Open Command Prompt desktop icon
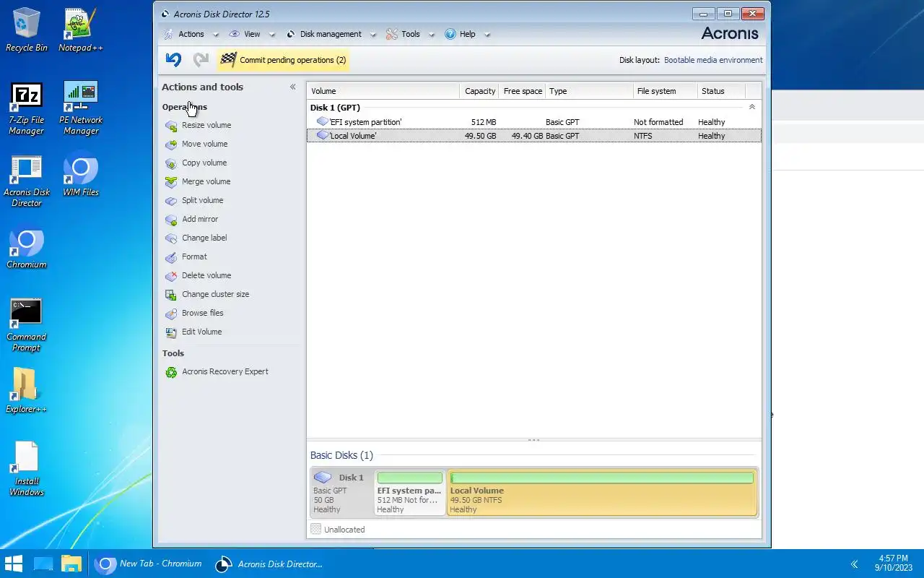 pos(27,325)
